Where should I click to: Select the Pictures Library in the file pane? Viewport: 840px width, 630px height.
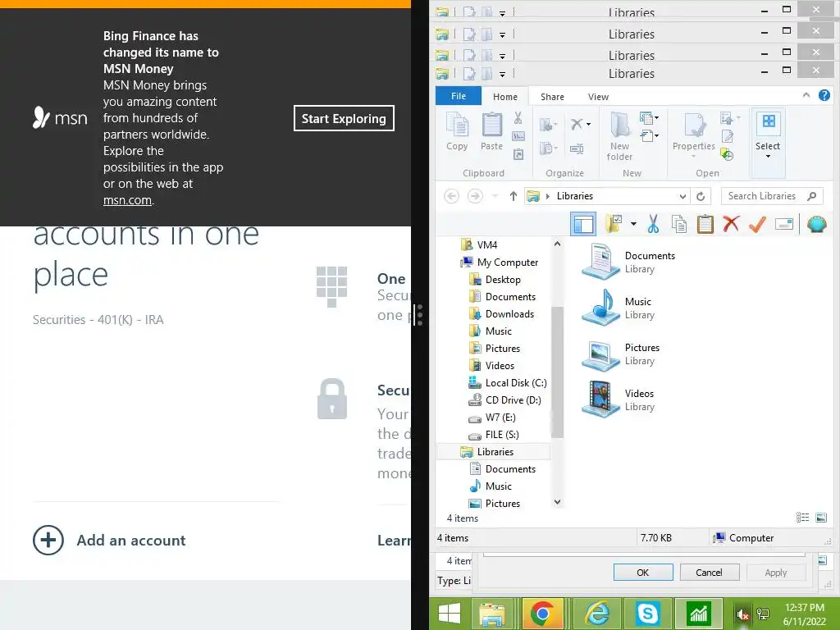[x=621, y=354]
